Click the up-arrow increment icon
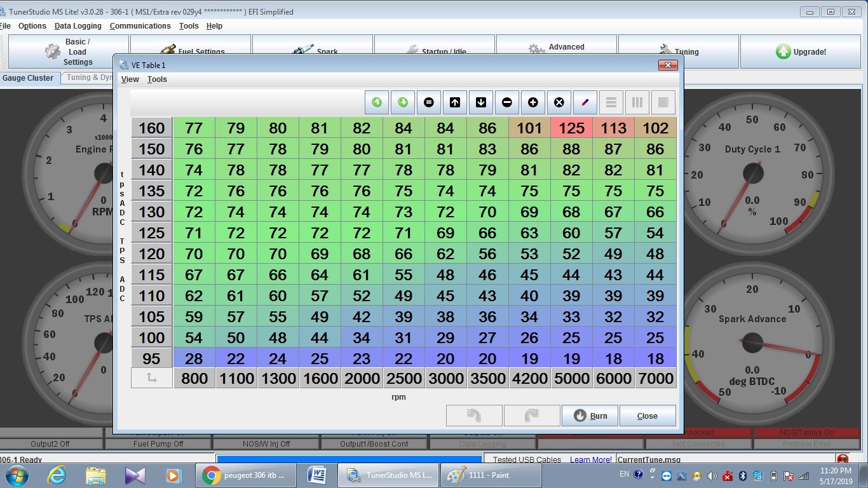Image resolution: width=868 pixels, height=488 pixels. (455, 102)
